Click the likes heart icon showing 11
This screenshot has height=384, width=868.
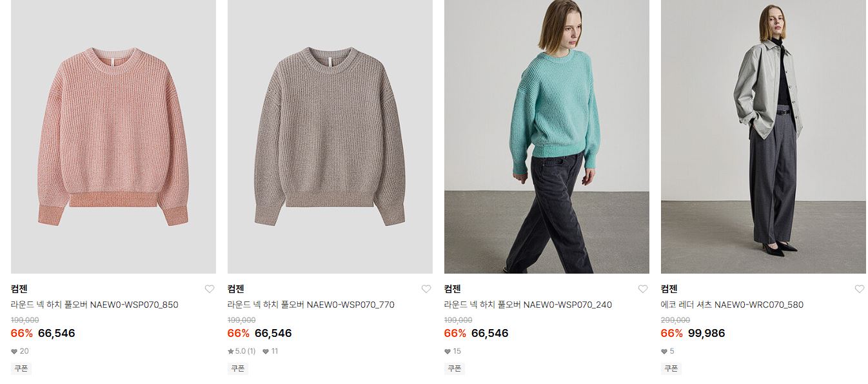pyautogui.click(x=266, y=352)
